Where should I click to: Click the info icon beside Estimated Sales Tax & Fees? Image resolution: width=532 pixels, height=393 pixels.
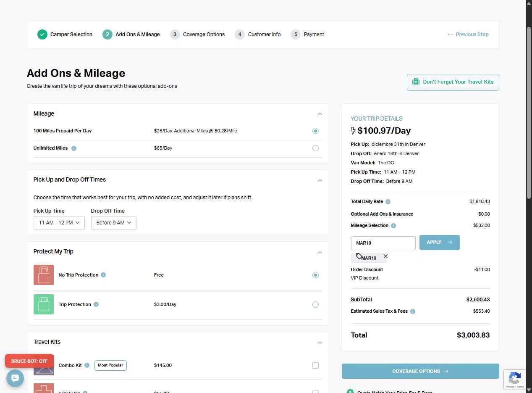413,311
